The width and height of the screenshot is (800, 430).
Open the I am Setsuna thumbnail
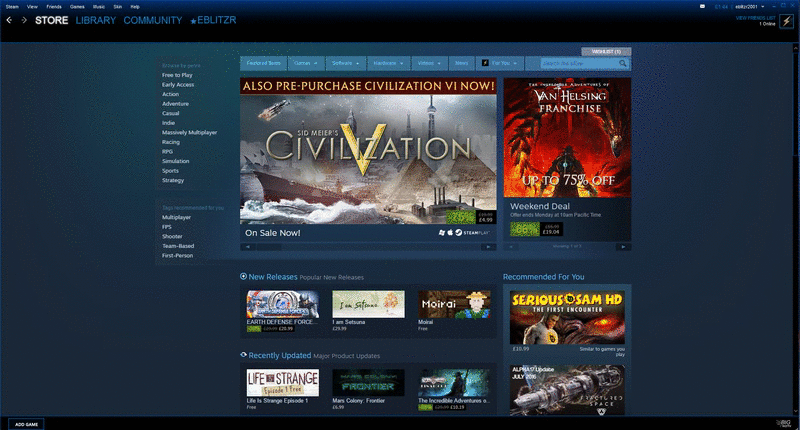click(x=368, y=305)
